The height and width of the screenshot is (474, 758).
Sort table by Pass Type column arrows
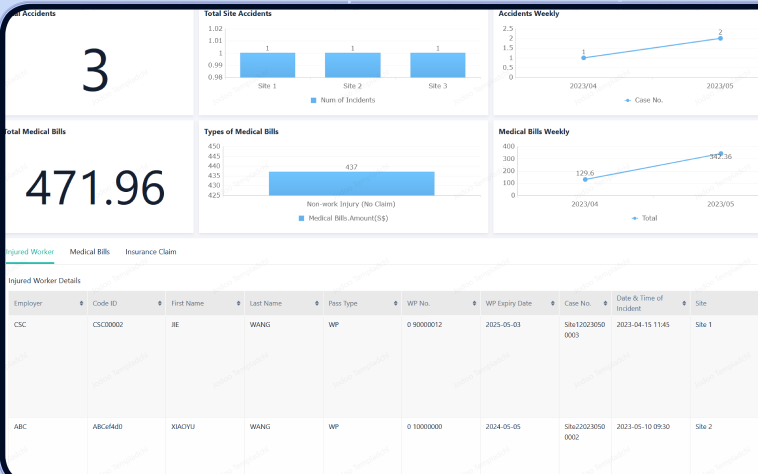395,303
